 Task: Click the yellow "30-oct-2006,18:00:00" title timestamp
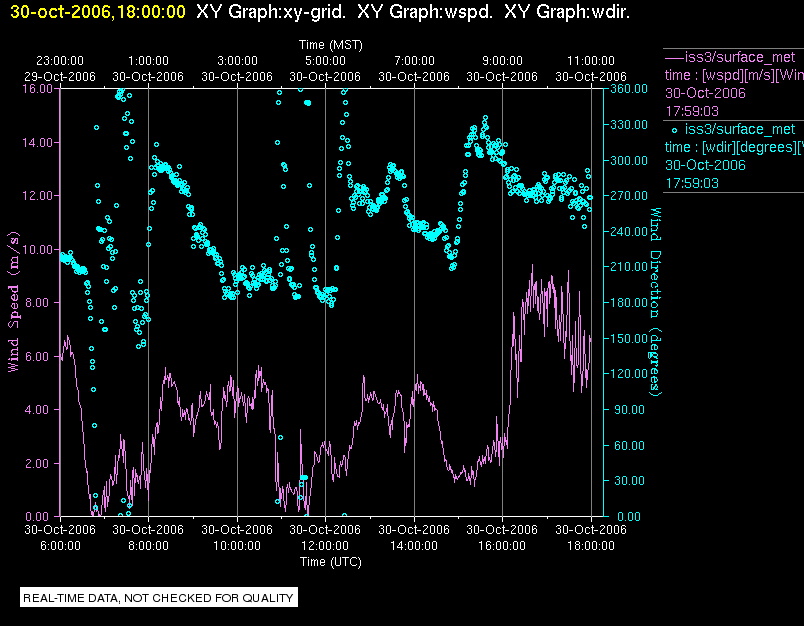pos(97,12)
